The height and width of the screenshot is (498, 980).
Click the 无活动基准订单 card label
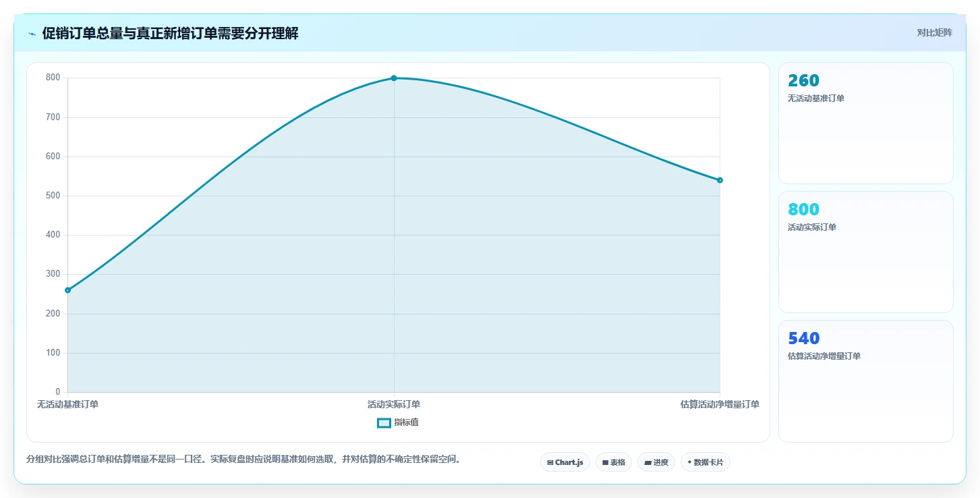[x=816, y=99]
